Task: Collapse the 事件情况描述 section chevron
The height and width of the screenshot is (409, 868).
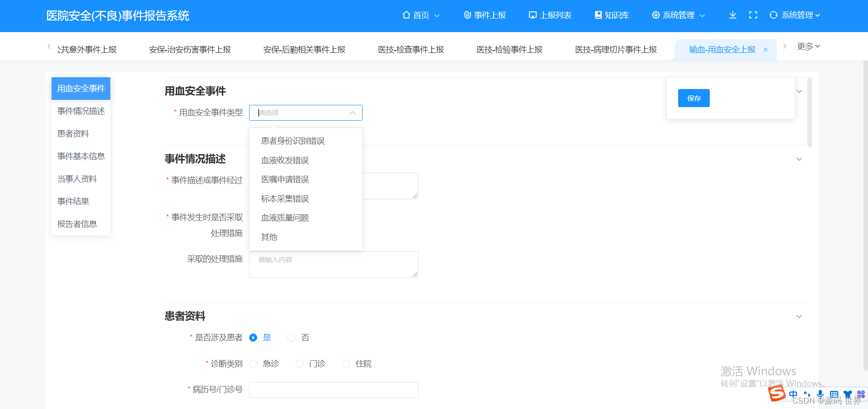Action: click(799, 159)
